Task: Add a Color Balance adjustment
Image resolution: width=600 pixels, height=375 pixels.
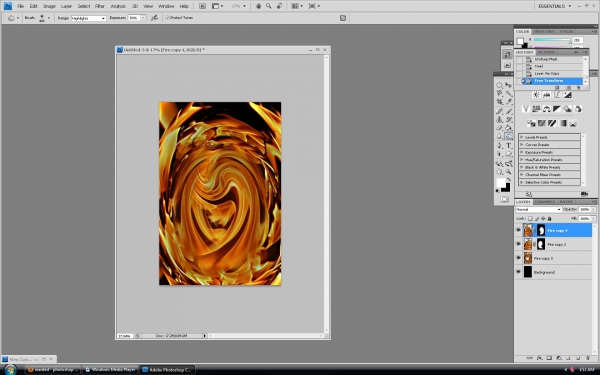Action: [547, 109]
